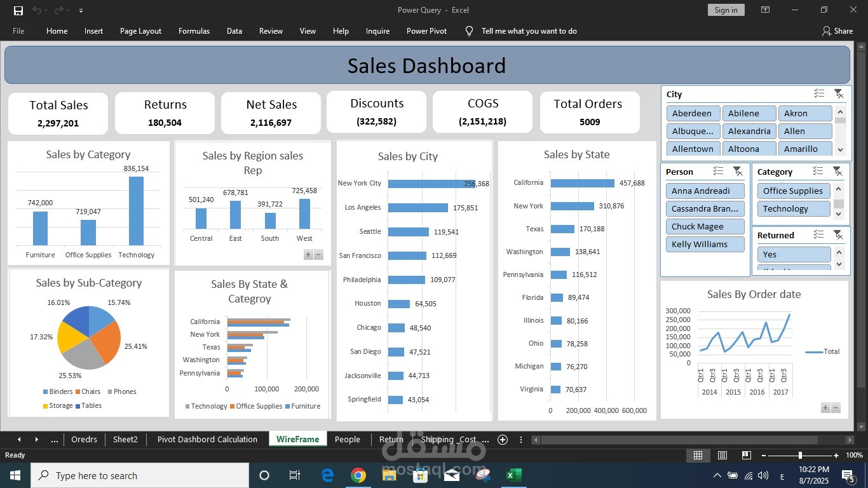The height and width of the screenshot is (488, 868).
Task: Toggle multi-select on the Returned slicer
Action: (818, 234)
